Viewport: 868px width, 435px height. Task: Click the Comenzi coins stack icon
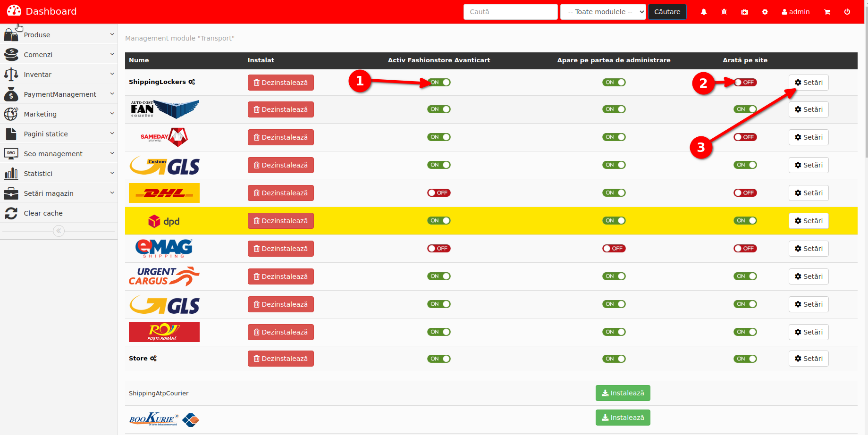click(11, 54)
